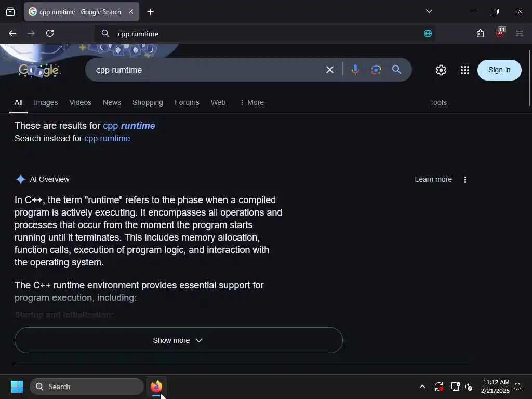Screen dimensions: 532x399
Task: Open the muted volume tray icon
Action: coord(469,387)
